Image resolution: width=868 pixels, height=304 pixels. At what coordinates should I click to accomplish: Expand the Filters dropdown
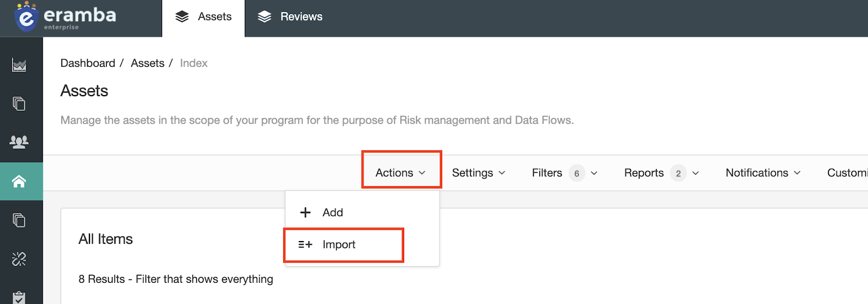[564, 173]
